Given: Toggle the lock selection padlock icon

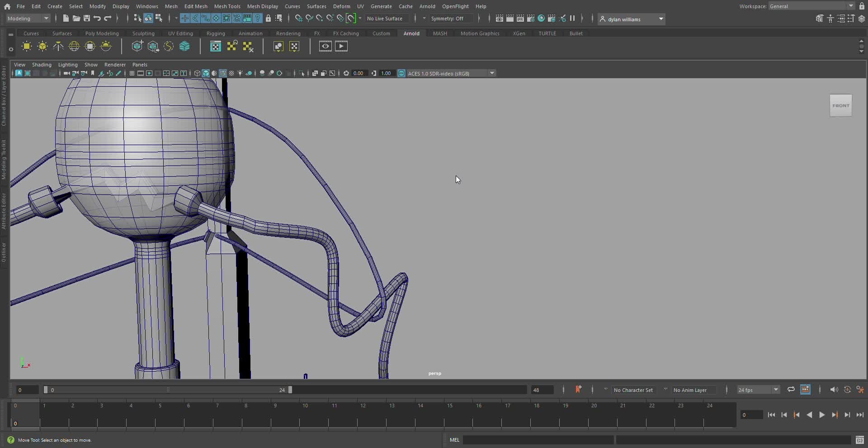Looking at the screenshot, I should (x=268, y=19).
